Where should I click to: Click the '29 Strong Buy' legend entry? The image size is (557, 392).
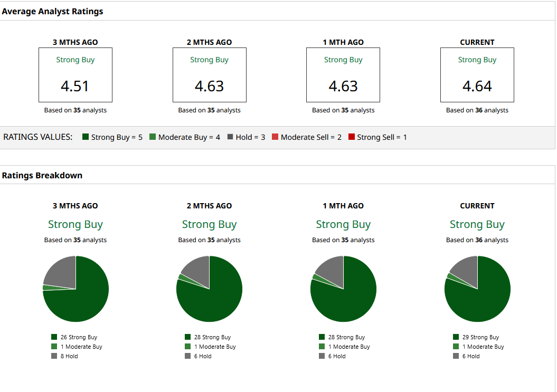[476, 337]
